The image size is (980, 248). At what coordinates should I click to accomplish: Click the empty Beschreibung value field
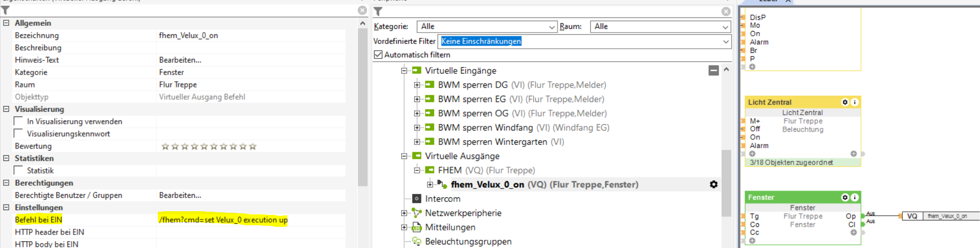pos(251,48)
